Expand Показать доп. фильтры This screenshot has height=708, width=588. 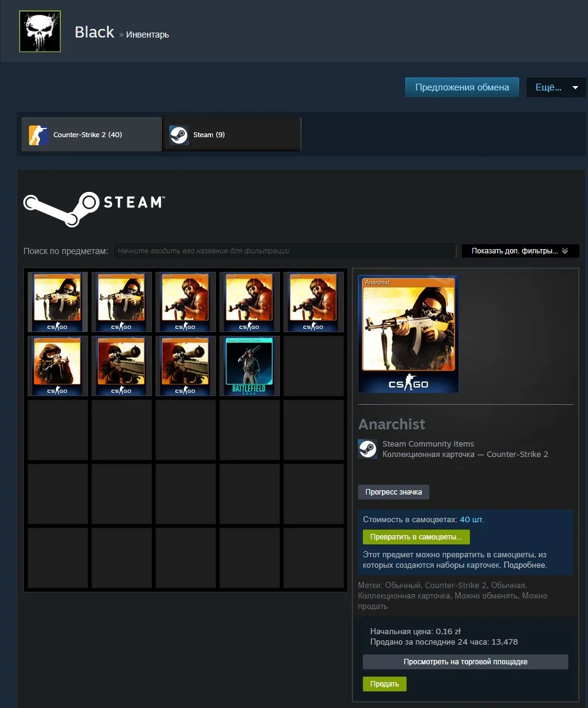coord(520,251)
